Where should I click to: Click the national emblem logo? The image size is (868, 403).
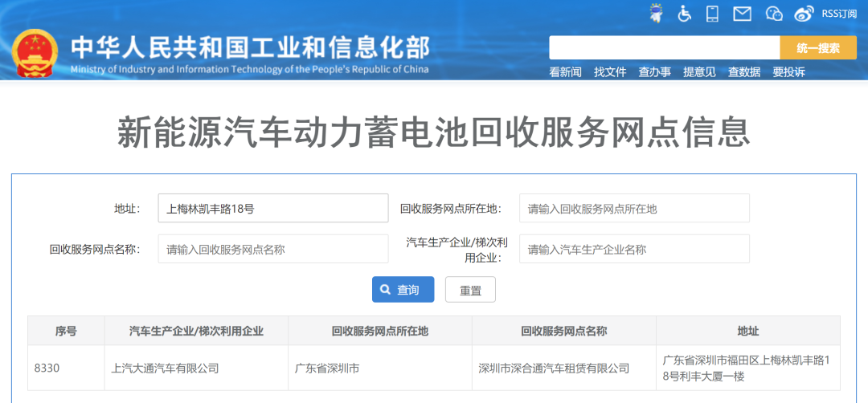35,54
